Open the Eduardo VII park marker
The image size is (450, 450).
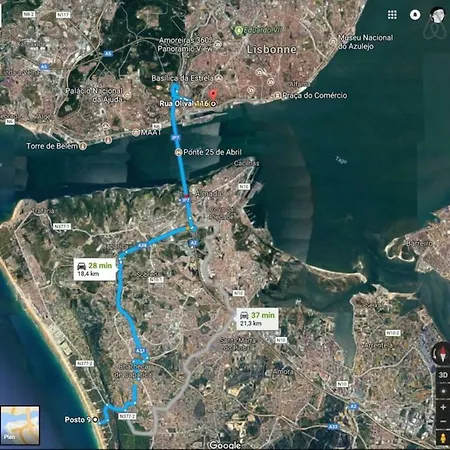point(238,30)
